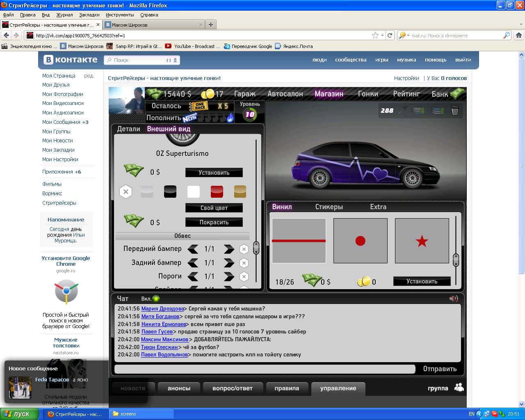Image resolution: width=525 pixels, height=420 pixels.
Task: Click the Банк money icon
Action: [458, 94]
